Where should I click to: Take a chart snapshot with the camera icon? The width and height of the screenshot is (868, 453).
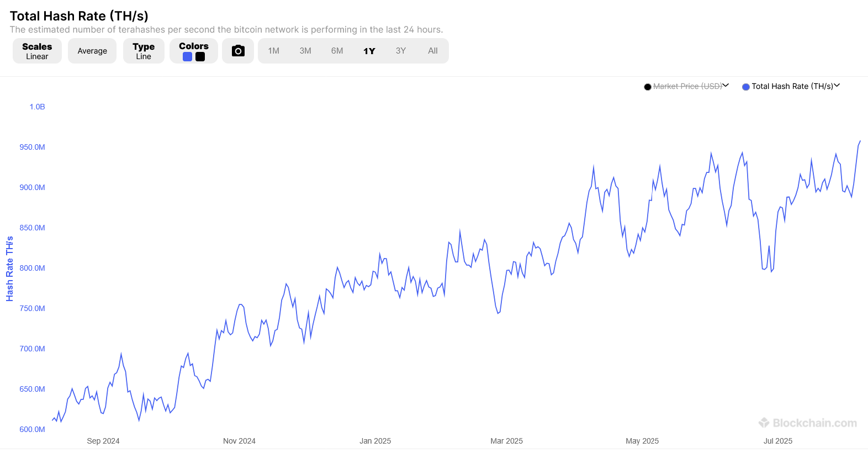[x=238, y=51]
